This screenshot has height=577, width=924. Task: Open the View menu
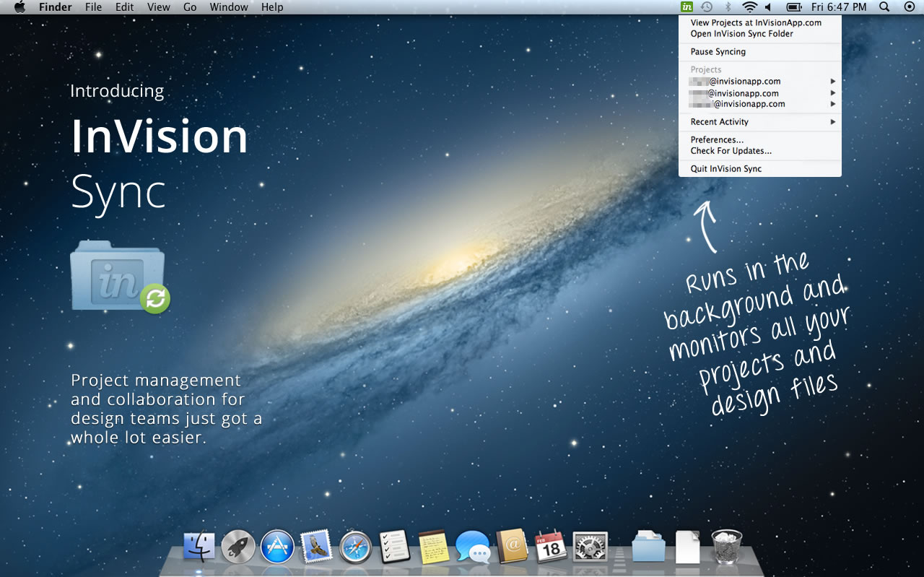(159, 7)
